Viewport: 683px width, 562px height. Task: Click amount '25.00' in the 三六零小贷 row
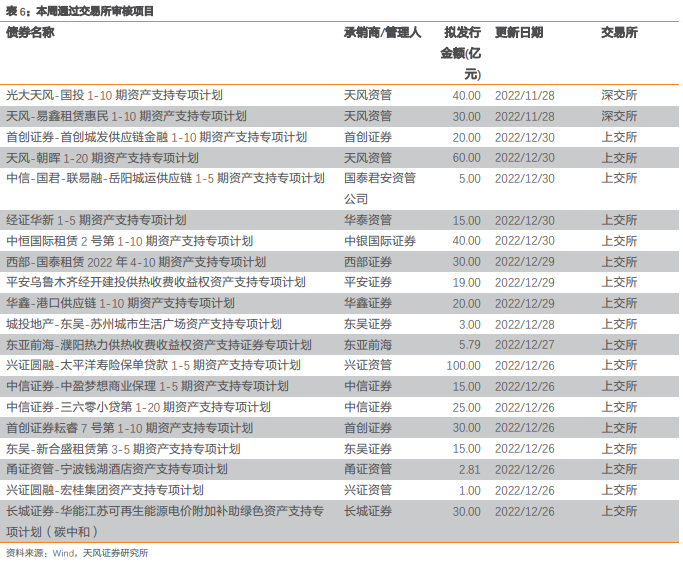[x=467, y=407]
